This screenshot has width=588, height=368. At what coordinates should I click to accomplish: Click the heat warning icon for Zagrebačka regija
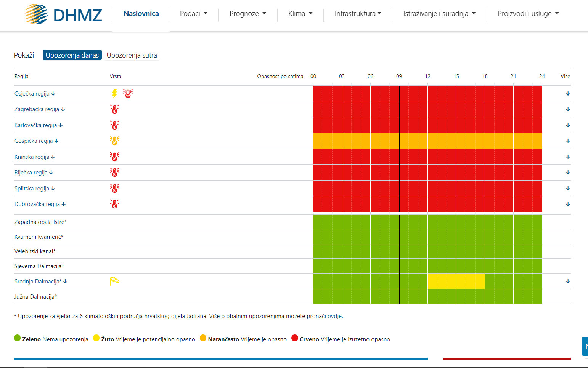tap(114, 109)
